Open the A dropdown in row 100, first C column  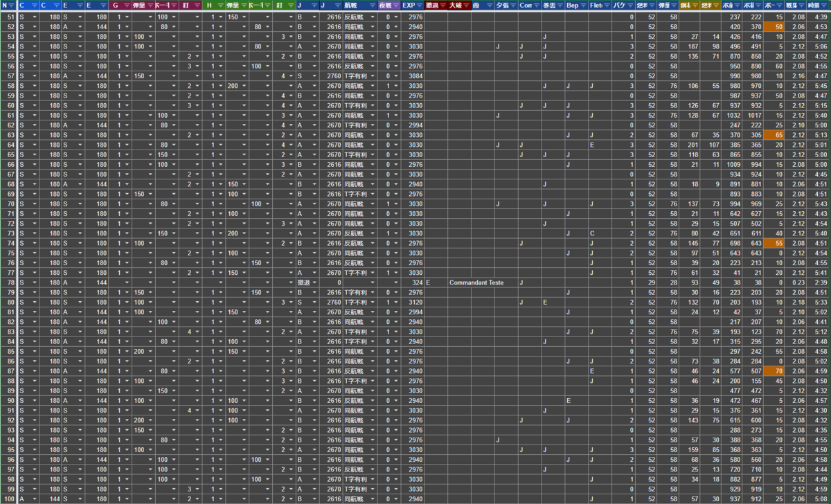(x=35, y=498)
